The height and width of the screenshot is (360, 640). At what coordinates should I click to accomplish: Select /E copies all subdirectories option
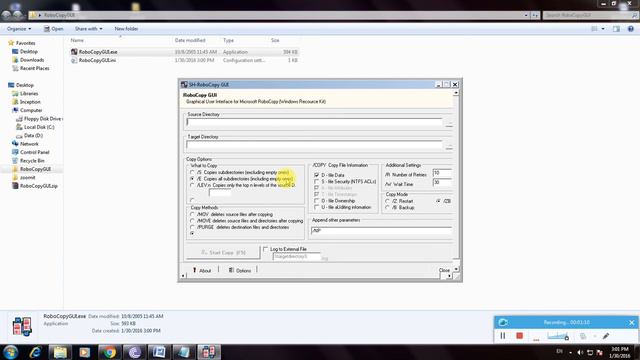(x=192, y=179)
